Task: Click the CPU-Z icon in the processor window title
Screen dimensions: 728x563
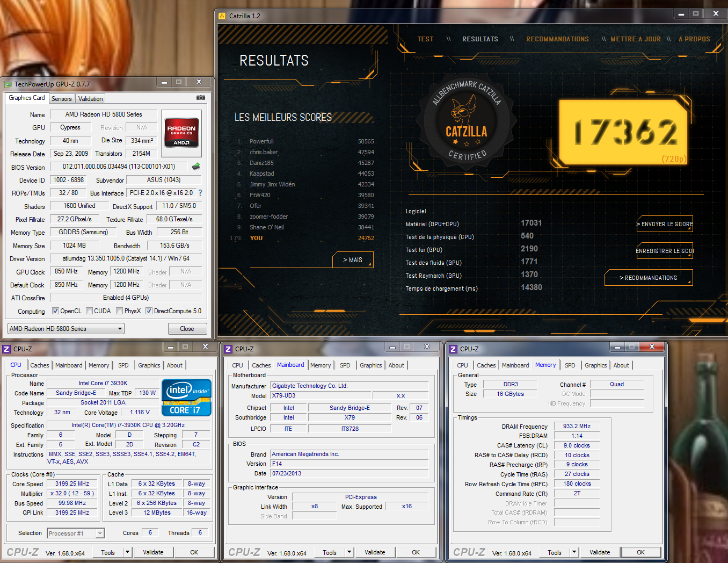Action: pos(6,349)
